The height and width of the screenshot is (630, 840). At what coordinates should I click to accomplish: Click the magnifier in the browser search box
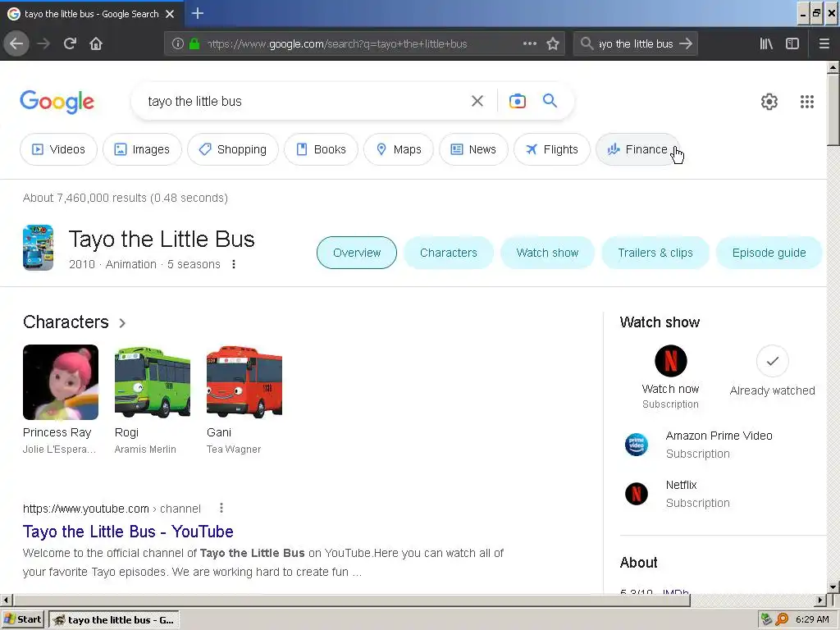pyautogui.click(x=587, y=43)
